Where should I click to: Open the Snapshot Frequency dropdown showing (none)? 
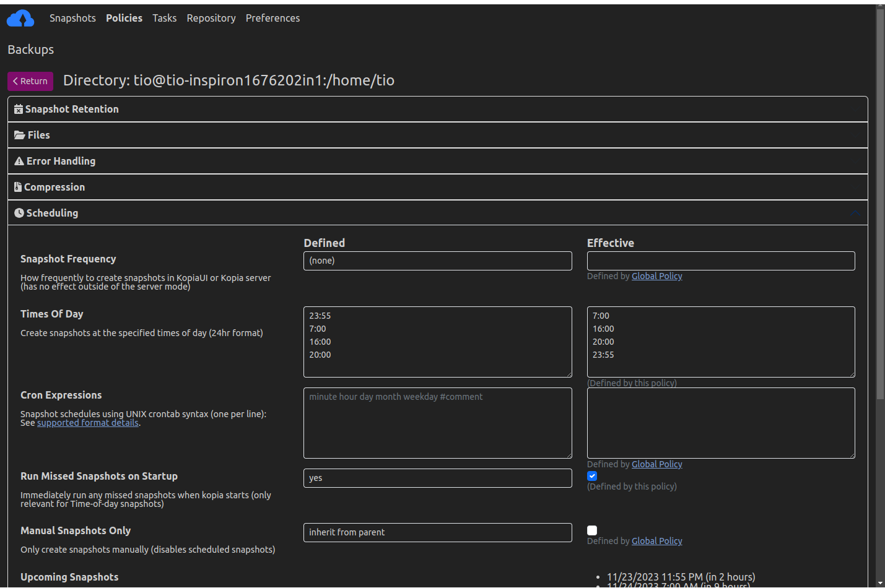(438, 261)
